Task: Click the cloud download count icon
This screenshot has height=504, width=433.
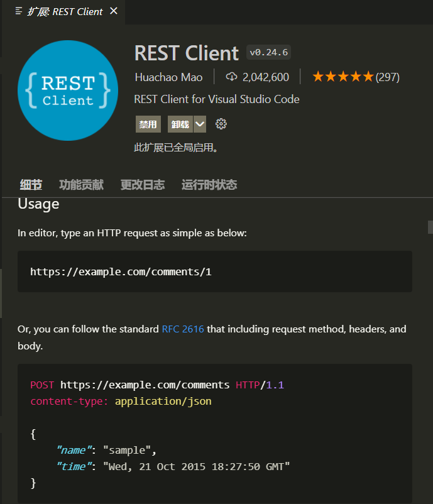Action: tap(231, 77)
